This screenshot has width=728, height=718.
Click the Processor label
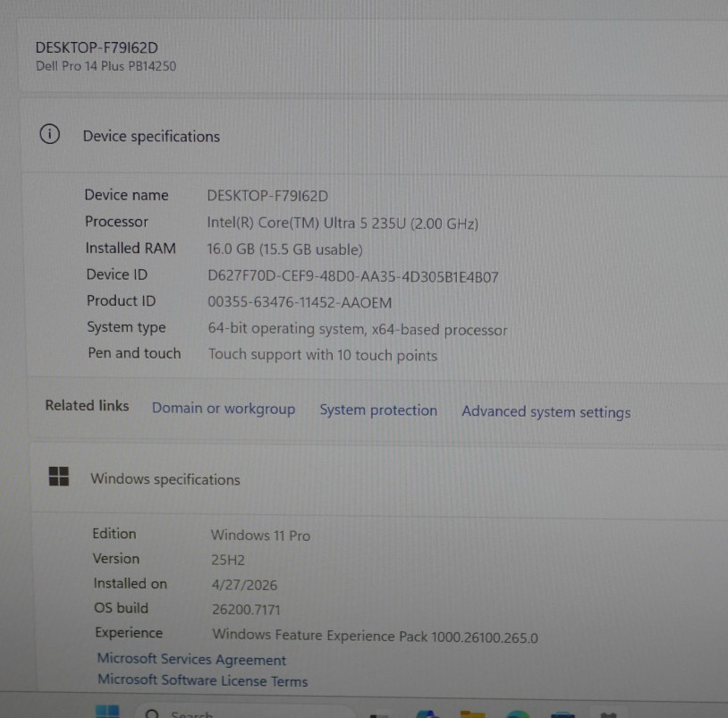pyautogui.click(x=116, y=222)
